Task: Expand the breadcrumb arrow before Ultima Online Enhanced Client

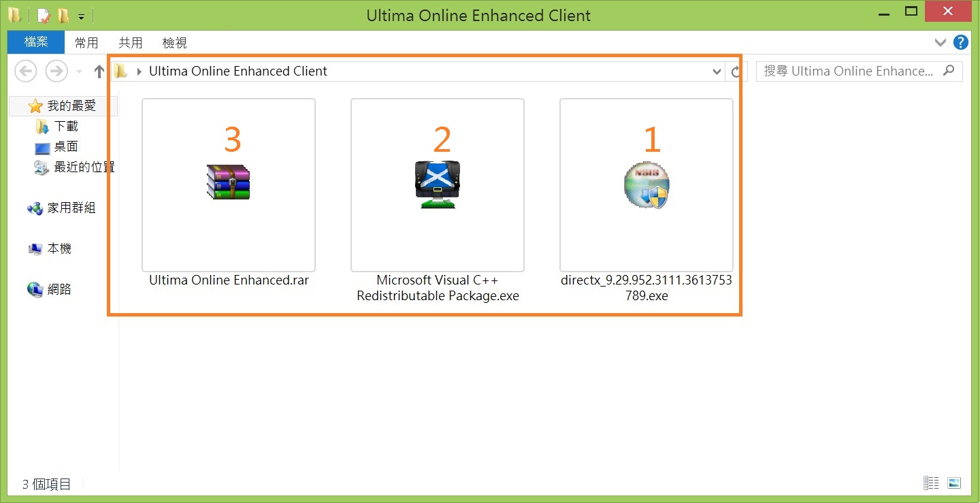Action: (139, 71)
